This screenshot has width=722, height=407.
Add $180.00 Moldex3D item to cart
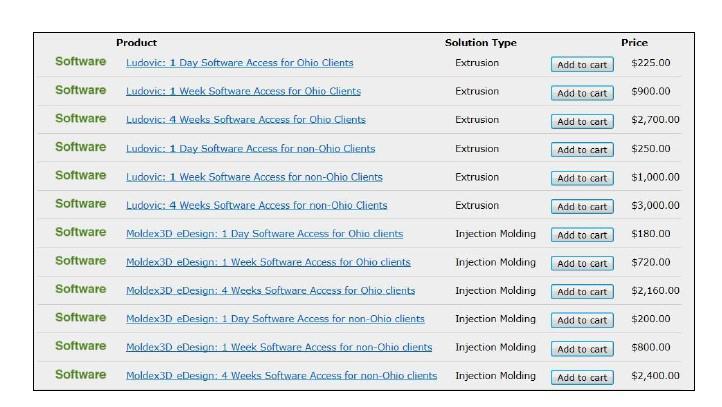(x=582, y=236)
